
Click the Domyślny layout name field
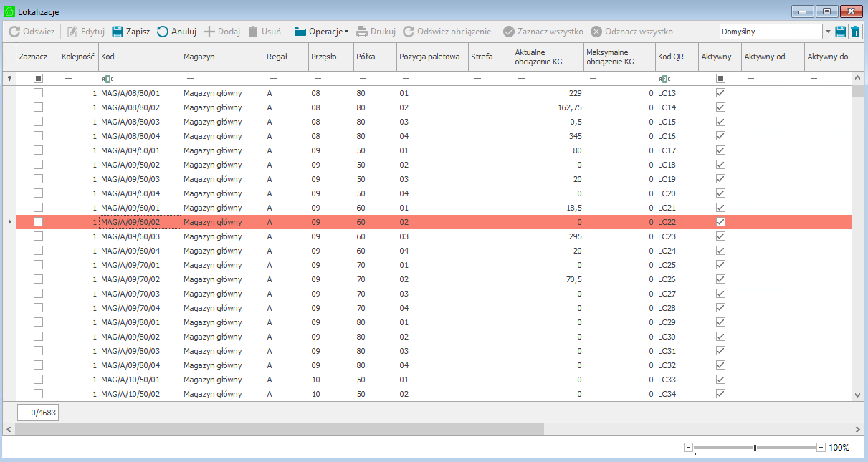[771, 32]
